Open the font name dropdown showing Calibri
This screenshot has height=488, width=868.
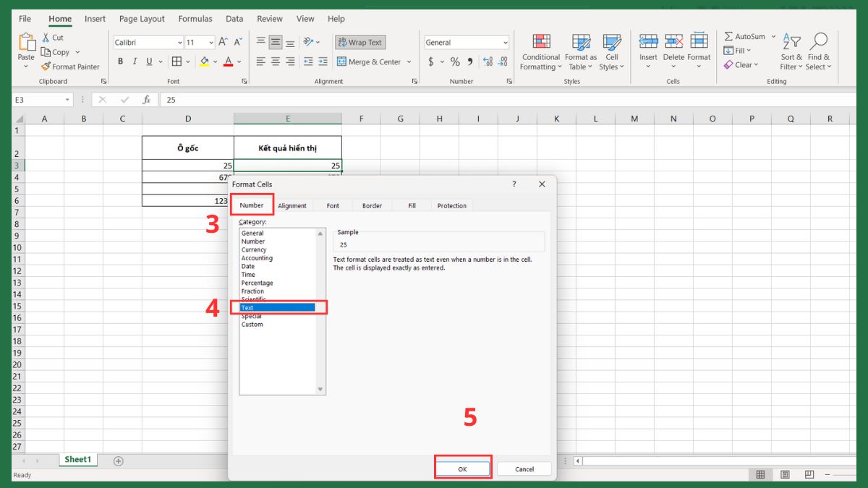click(x=179, y=43)
